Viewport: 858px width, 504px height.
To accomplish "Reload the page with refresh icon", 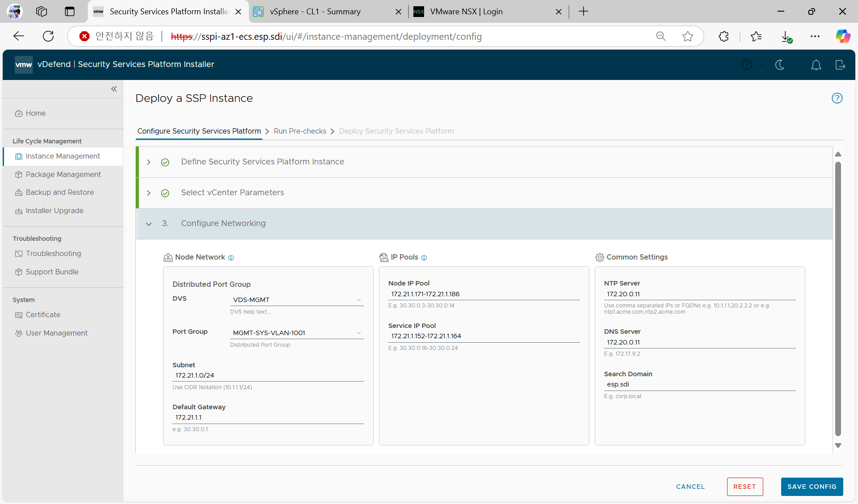I will pos(48,36).
